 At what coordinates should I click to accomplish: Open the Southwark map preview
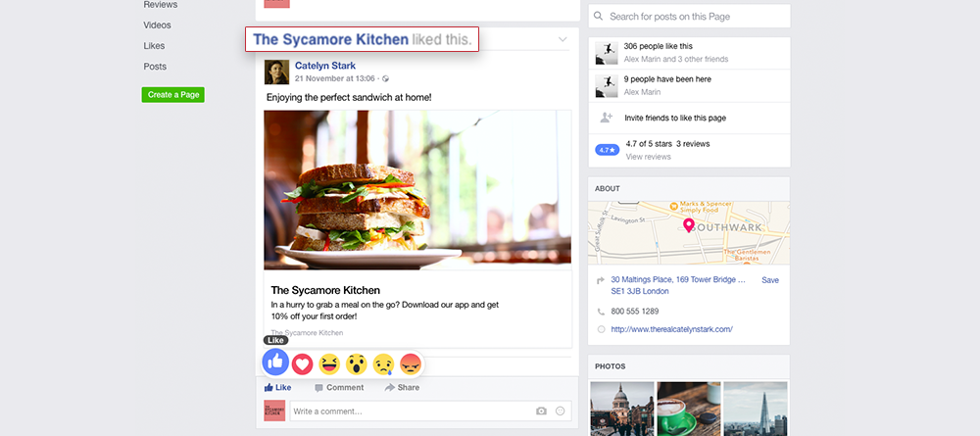[x=689, y=233]
